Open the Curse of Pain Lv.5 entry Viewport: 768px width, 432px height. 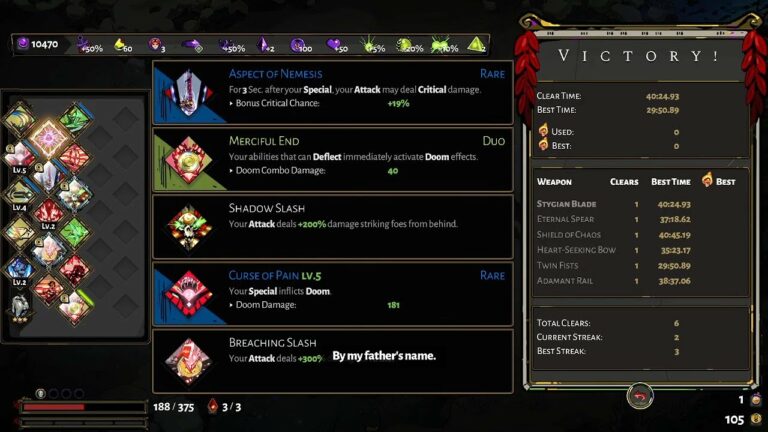333,294
